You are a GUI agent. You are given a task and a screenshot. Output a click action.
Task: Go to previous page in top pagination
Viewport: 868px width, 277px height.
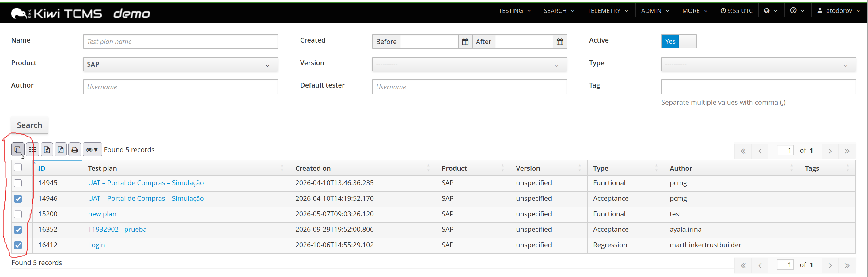pyautogui.click(x=760, y=151)
